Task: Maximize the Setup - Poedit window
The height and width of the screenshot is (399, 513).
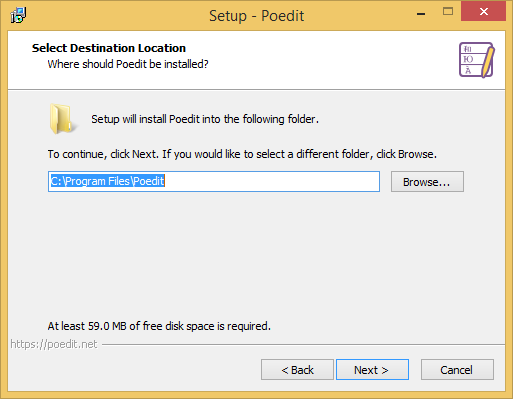Action: [448, 12]
